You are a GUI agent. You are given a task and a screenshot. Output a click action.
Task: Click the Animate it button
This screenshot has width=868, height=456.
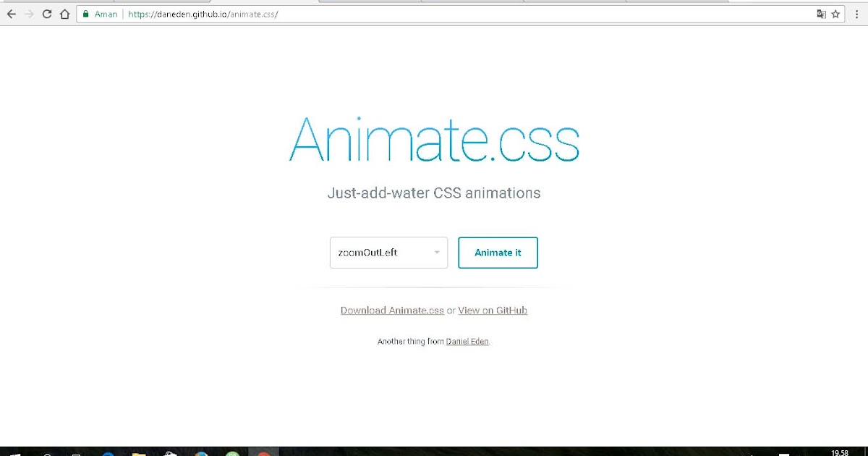[498, 253]
